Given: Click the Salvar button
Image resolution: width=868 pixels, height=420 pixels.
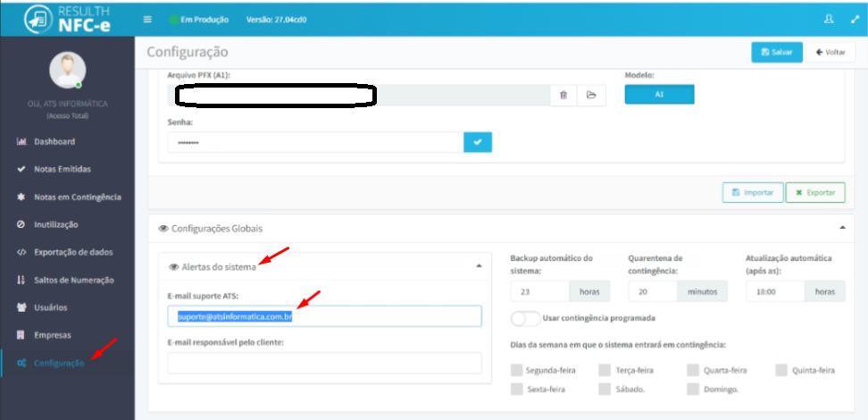Looking at the screenshot, I should [x=777, y=52].
